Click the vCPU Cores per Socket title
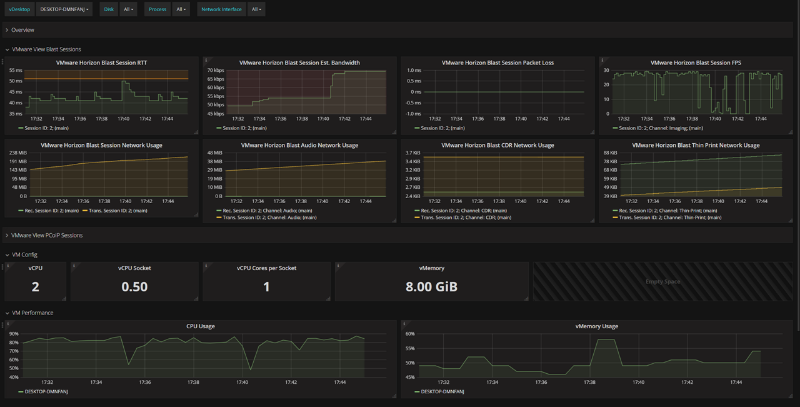Viewport: 800px width, 407px height. point(266,268)
